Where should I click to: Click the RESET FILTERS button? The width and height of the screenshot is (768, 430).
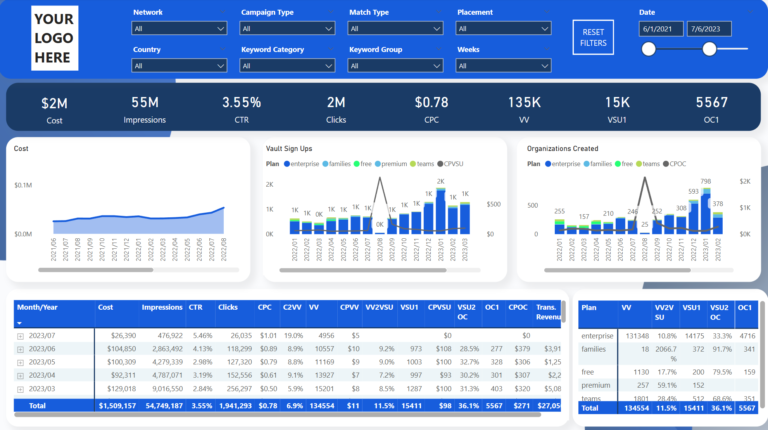coord(593,37)
